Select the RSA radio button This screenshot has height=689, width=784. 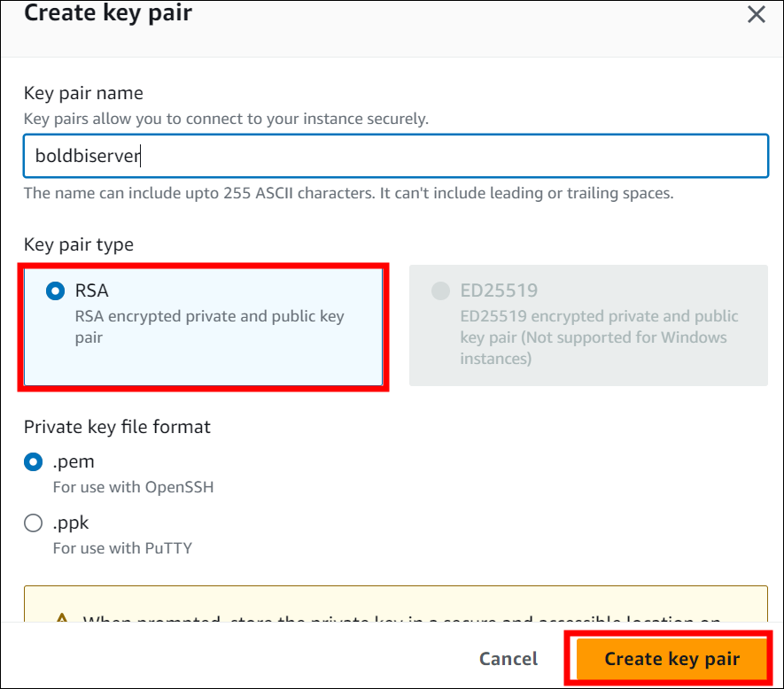[55, 290]
